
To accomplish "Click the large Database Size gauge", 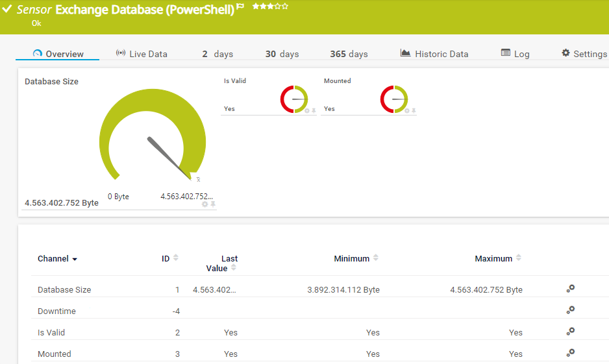I will (153, 140).
